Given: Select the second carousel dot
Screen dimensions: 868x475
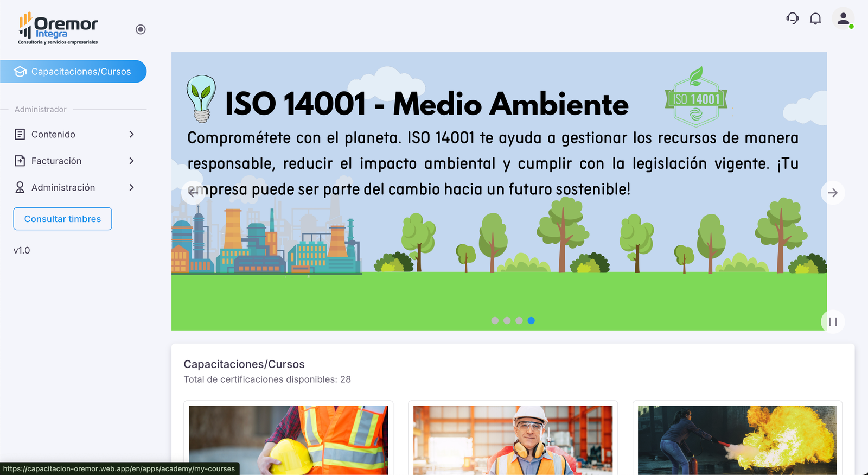Looking at the screenshot, I should [x=507, y=320].
